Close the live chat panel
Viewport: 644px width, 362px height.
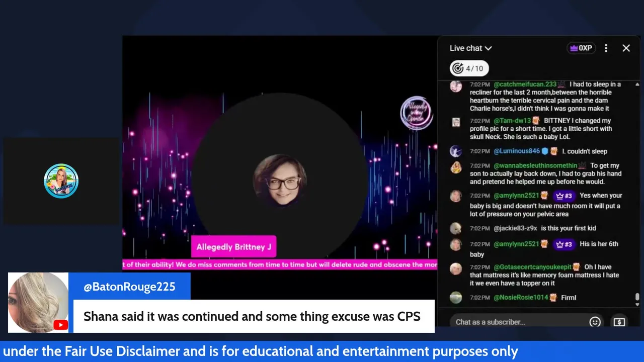point(626,48)
